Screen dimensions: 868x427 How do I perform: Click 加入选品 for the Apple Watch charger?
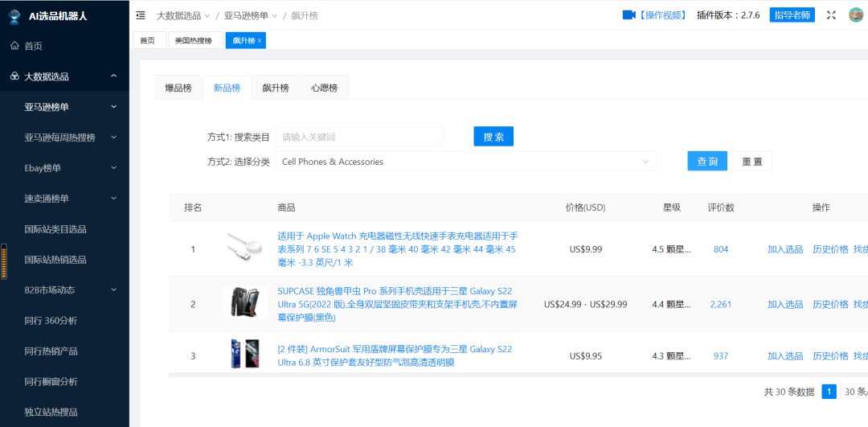tap(785, 249)
